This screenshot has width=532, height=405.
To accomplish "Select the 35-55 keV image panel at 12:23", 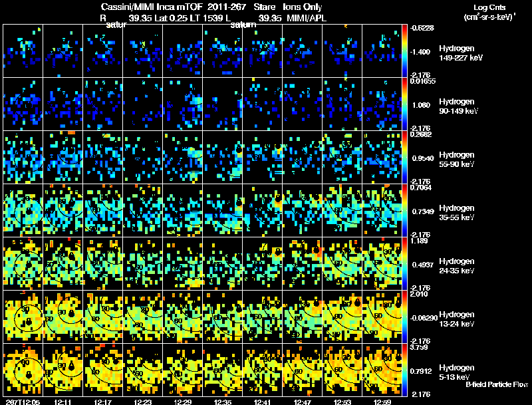I will [x=143, y=211].
